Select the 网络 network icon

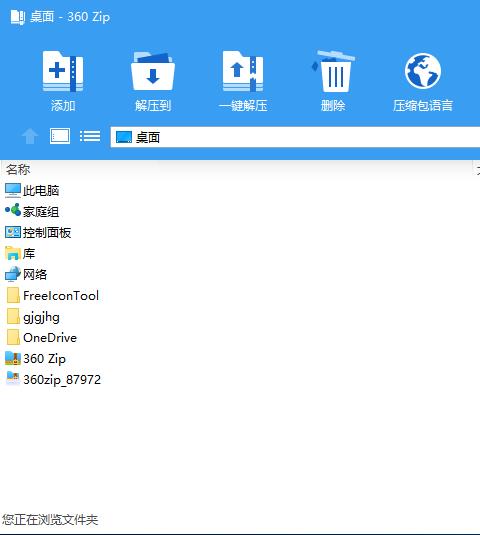tap(13, 274)
